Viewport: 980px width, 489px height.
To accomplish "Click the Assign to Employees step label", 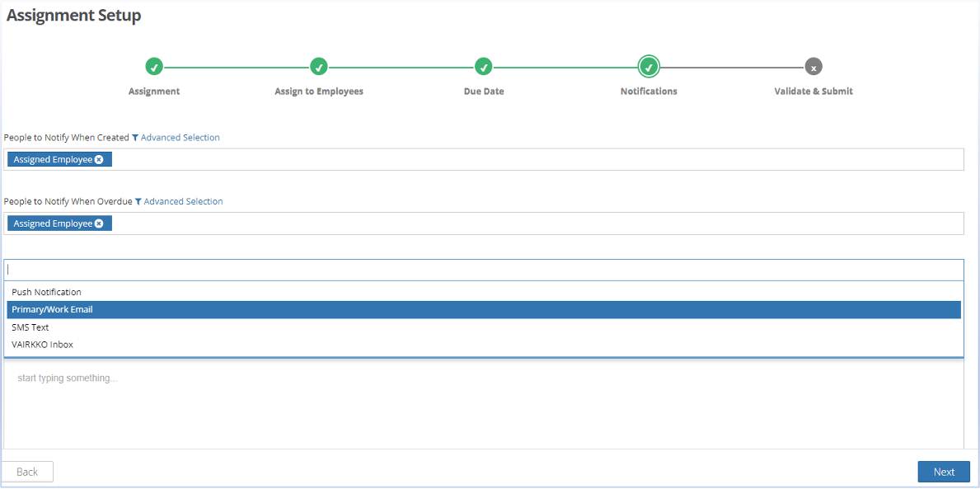I will (319, 92).
